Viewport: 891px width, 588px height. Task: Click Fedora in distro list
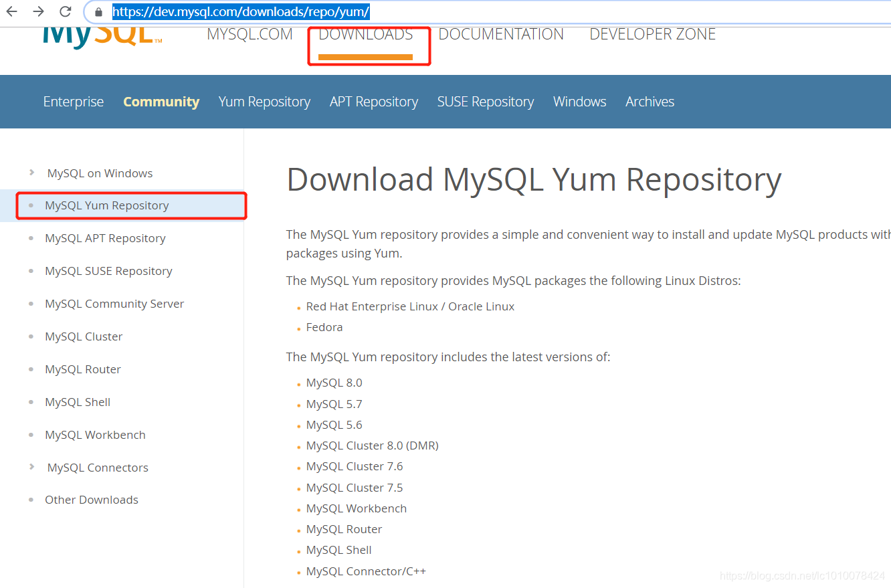[x=324, y=327]
